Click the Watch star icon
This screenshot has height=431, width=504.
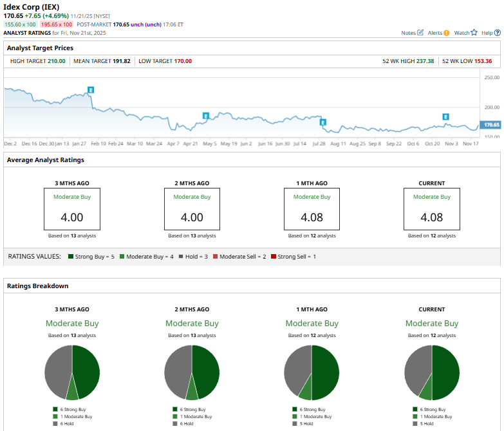[x=474, y=32]
